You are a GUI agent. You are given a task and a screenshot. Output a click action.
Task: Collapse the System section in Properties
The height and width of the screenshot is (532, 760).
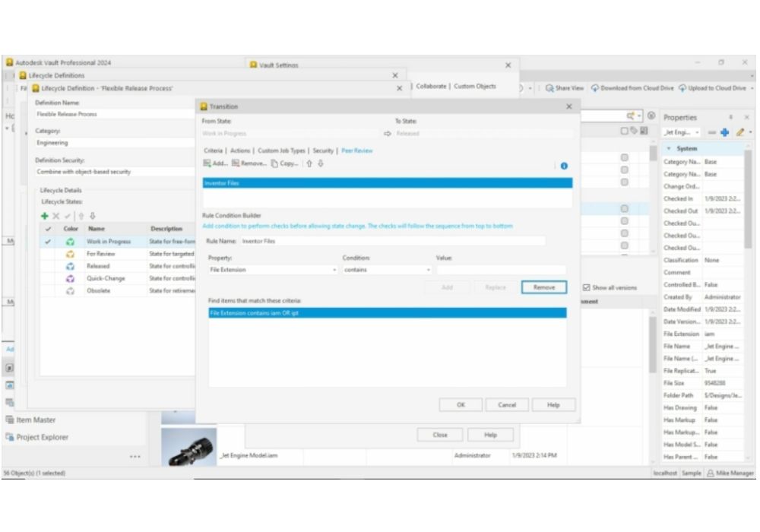pyautogui.click(x=668, y=148)
